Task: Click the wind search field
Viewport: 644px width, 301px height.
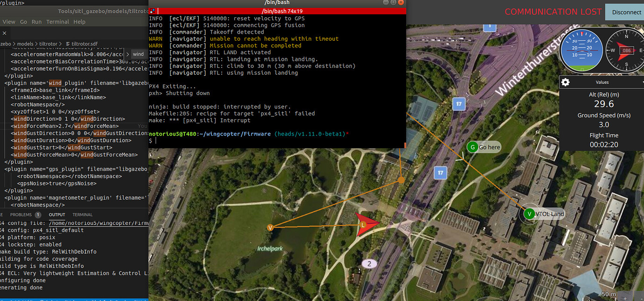Action: pyautogui.click(x=138, y=54)
